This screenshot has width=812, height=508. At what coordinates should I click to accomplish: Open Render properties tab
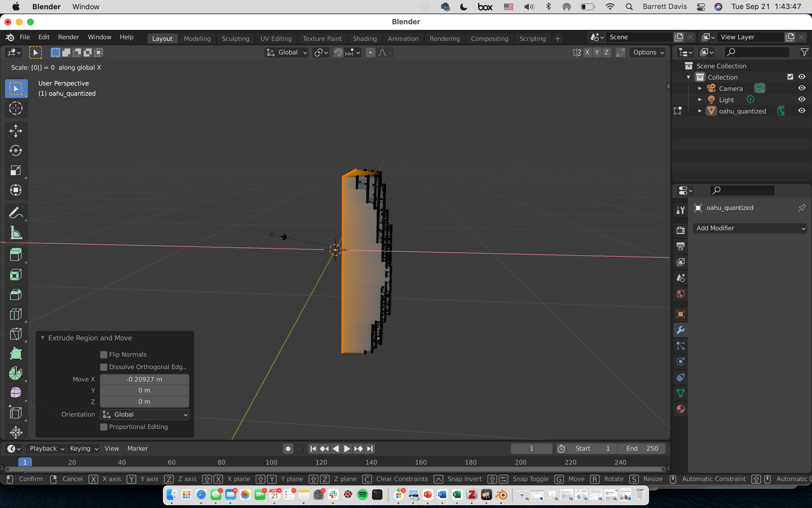[x=680, y=230]
